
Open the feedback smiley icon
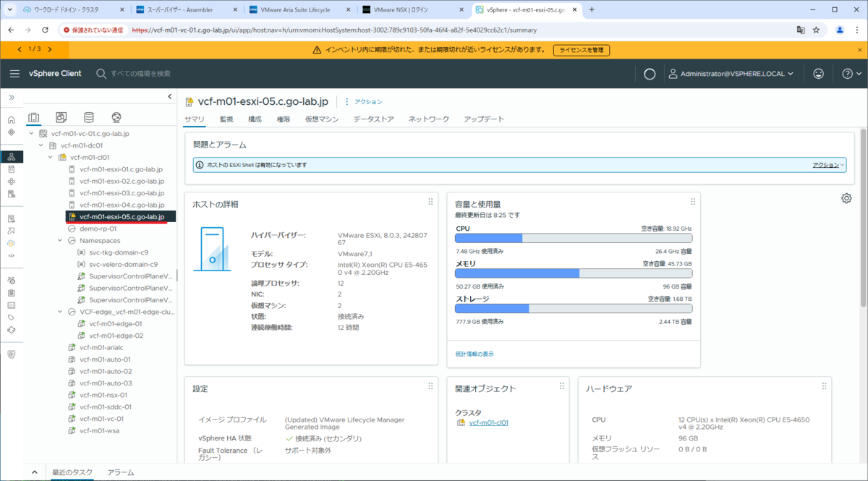pos(818,74)
